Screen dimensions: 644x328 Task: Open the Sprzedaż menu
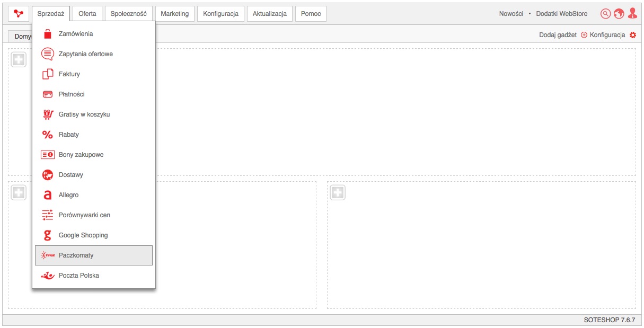[x=51, y=14]
